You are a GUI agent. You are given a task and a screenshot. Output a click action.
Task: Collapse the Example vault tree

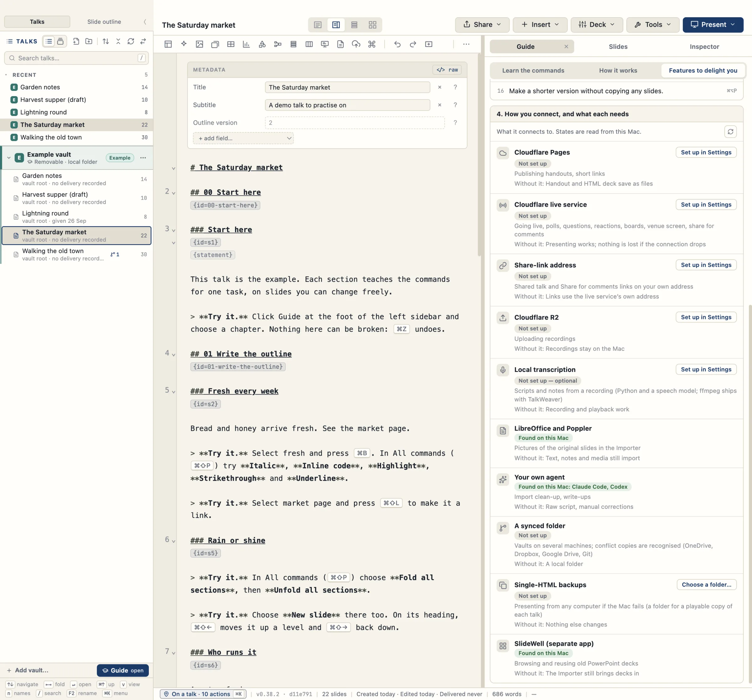9,158
